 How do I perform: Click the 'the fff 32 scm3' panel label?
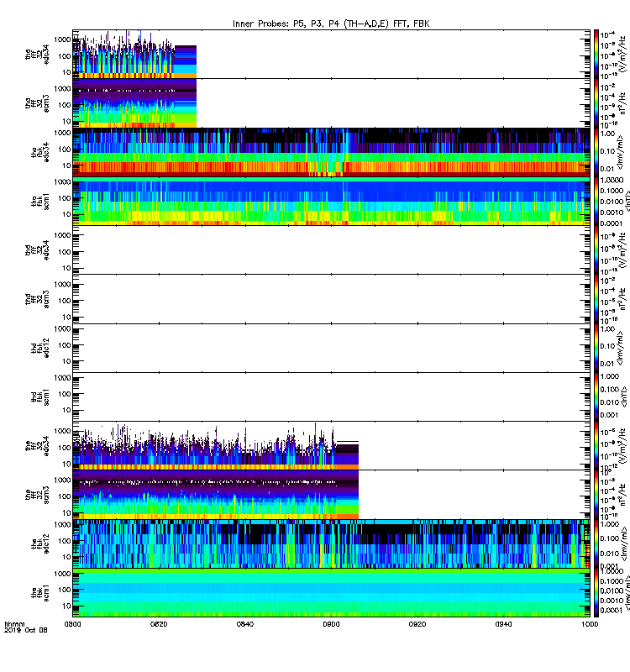(x=37, y=495)
